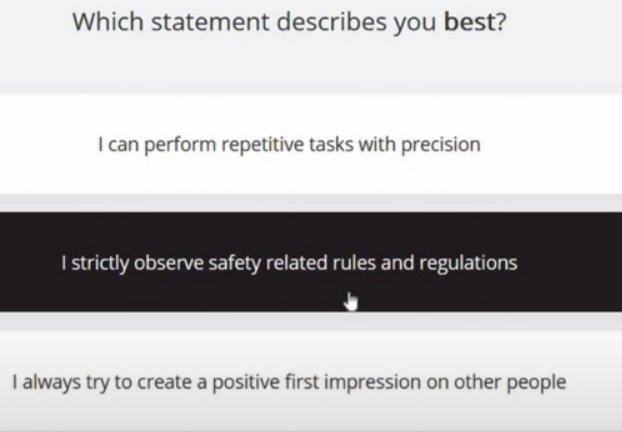
Task: Select the middle statement with black background
Action: [311, 262]
